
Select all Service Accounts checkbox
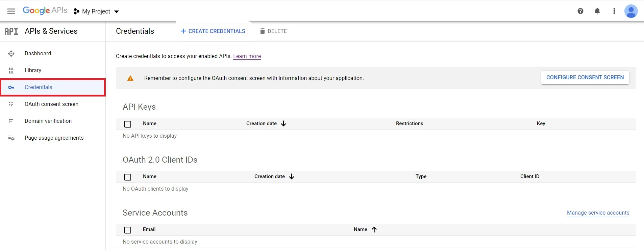(x=128, y=230)
